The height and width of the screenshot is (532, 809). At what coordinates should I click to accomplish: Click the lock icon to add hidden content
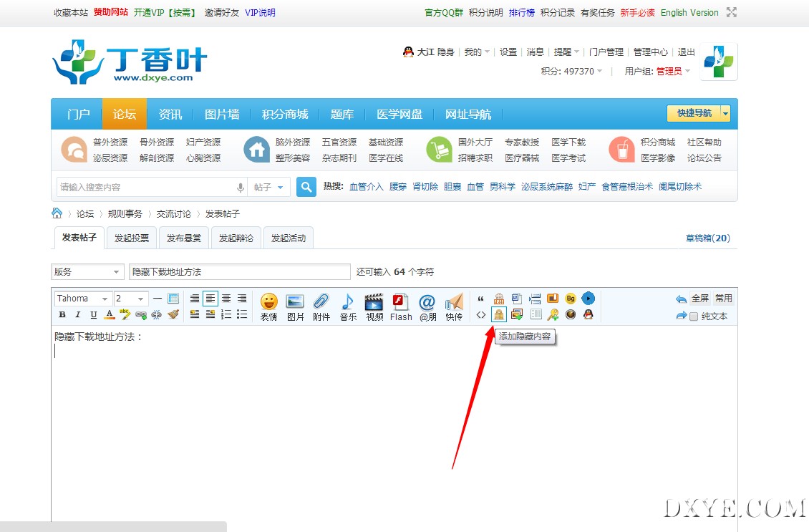(498, 314)
